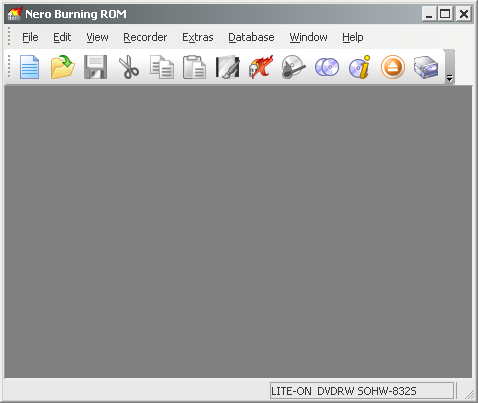Maximize the Nero Burning ROM window
This screenshot has width=478, height=403.
445,14
